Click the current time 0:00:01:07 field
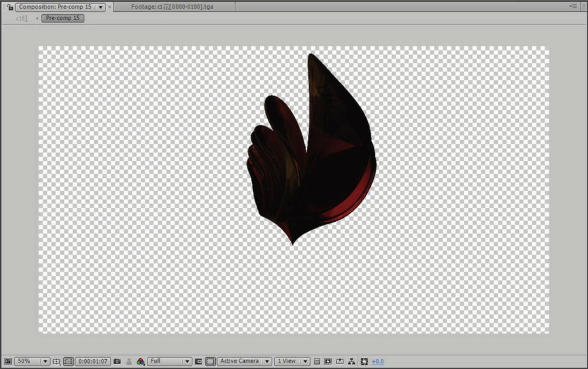Screen dimensions: 588x369 click(x=93, y=361)
